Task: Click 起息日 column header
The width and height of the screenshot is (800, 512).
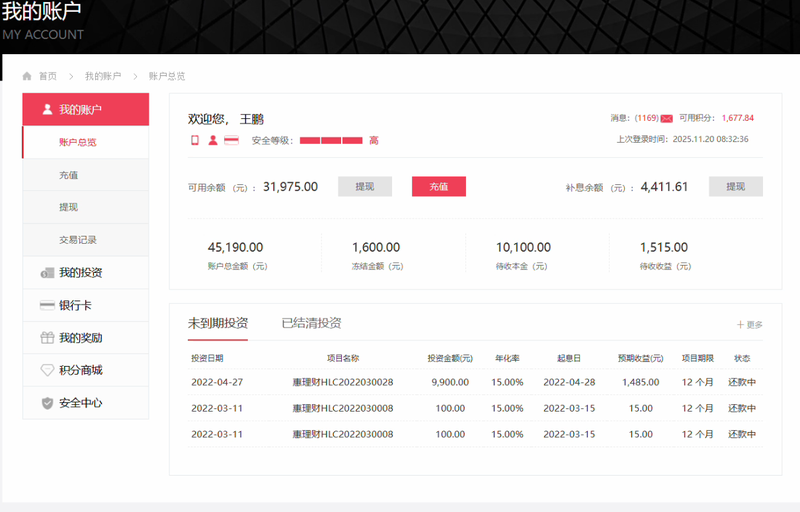Action: pyautogui.click(x=569, y=358)
